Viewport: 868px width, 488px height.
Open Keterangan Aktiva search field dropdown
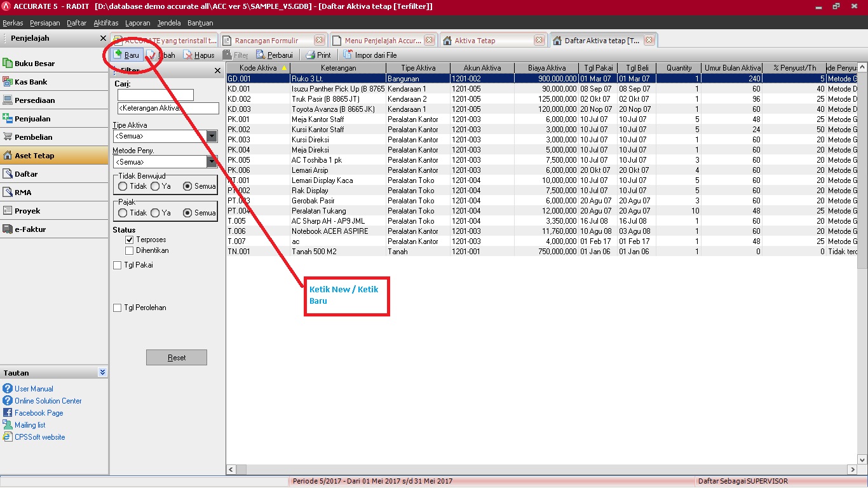coord(168,108)
